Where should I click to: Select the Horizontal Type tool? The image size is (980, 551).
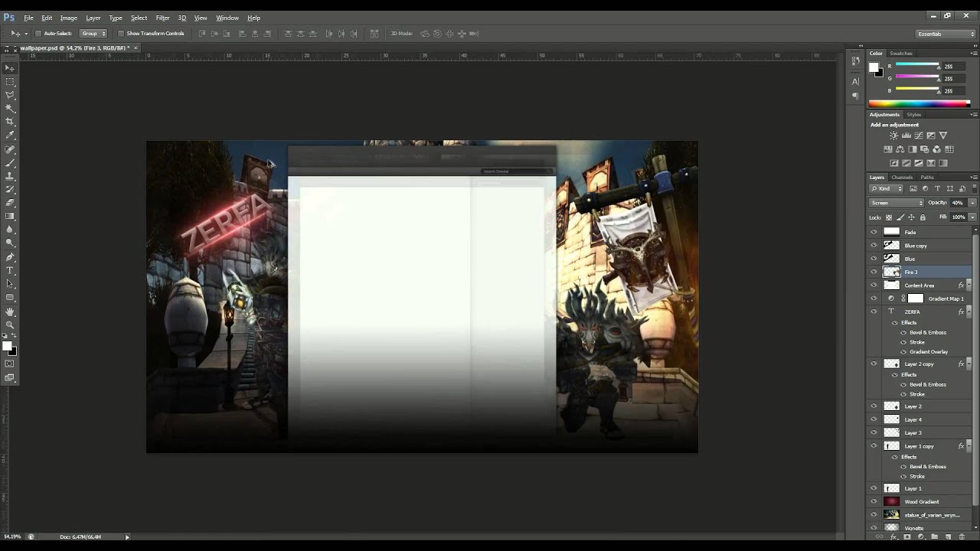point(10,271)
